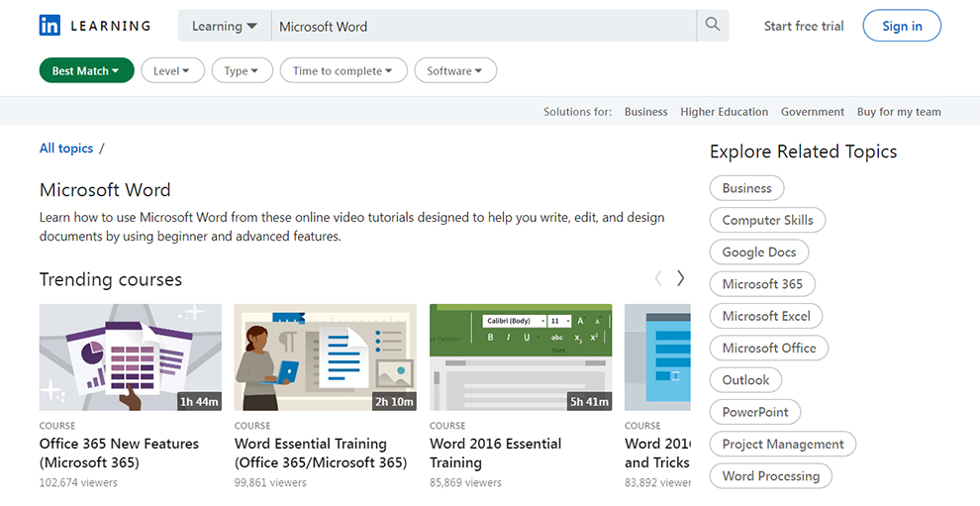
Task: Select Microsoft Excel topic chip
Action: [x=765, y=316]
